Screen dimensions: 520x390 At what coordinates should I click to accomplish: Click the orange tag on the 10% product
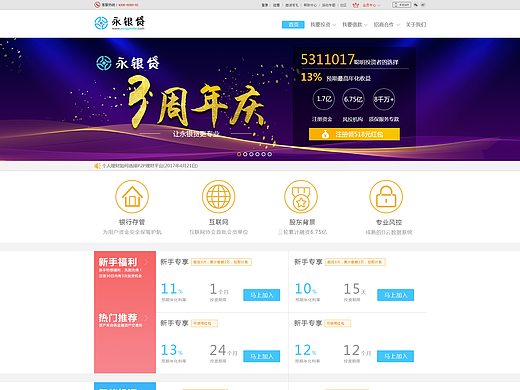point(355,262)
